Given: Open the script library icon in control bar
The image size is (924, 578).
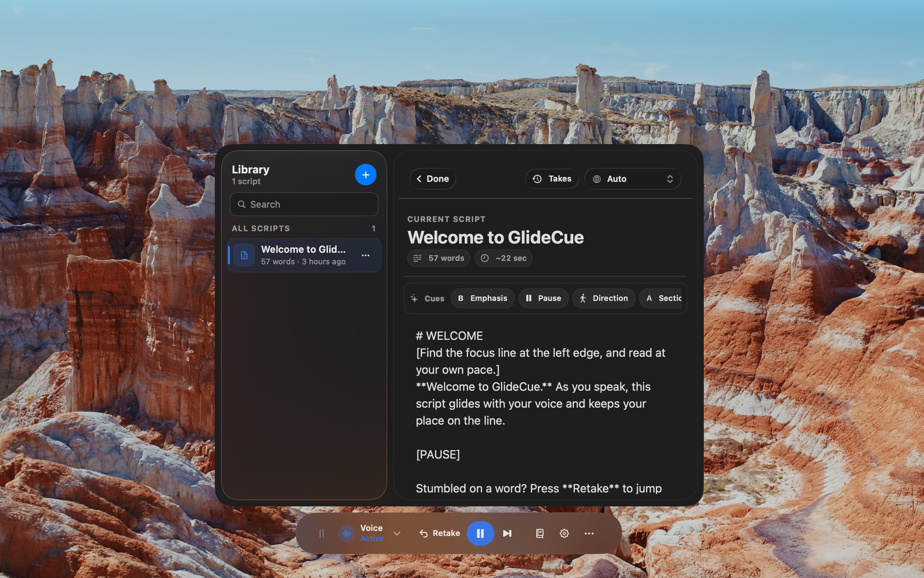Looking at the screenshot, I should (540, 533).
